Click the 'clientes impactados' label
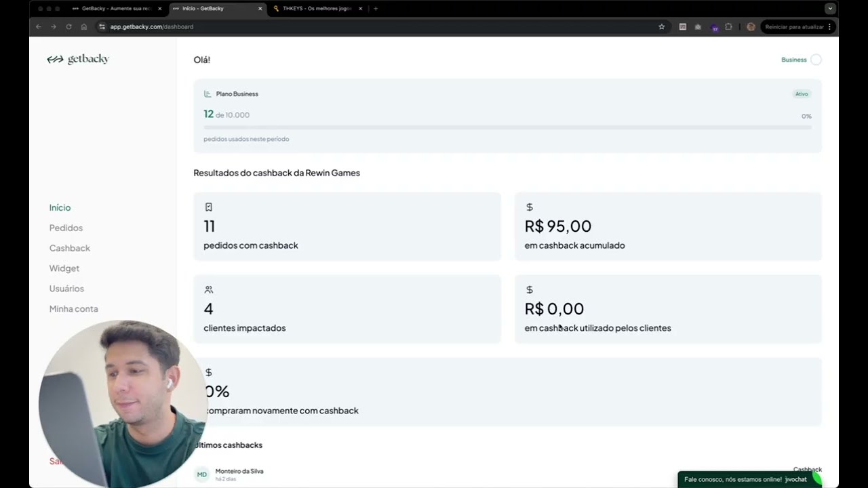The image size is (868, 488). 244,328
